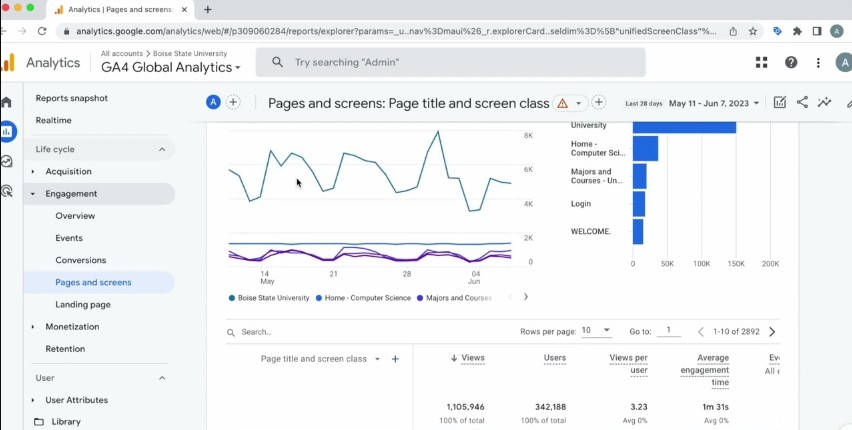Open the date range dropdown May 11 - Jun 7
This screenshot has height=430, width=852.
tap(713, 103)
